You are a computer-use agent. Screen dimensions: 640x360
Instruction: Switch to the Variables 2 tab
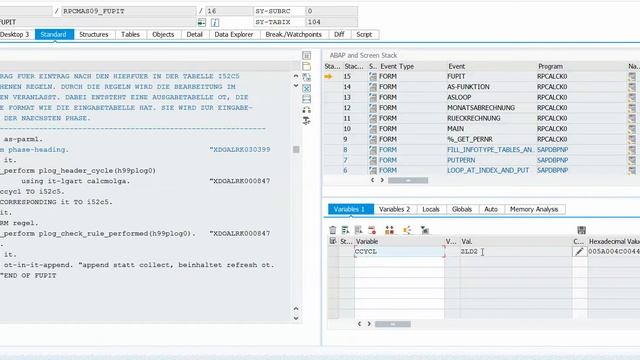pos(395,209)
